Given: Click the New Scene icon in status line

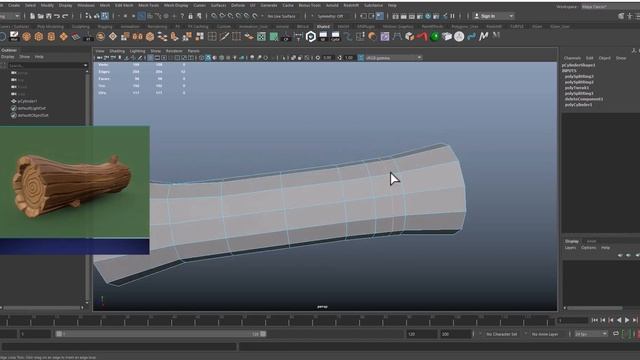Looking at the screenshot, I should tap(33, 16).
